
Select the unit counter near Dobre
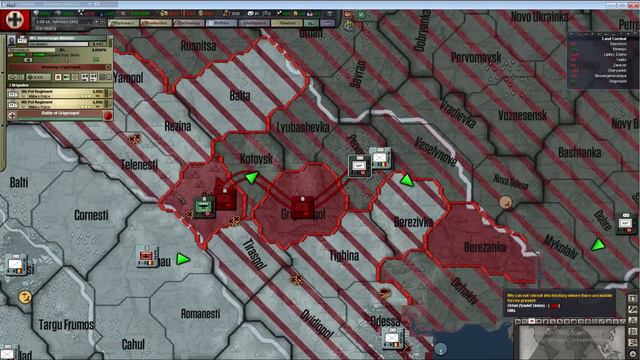pyautogui.click(x=626, y=223)
